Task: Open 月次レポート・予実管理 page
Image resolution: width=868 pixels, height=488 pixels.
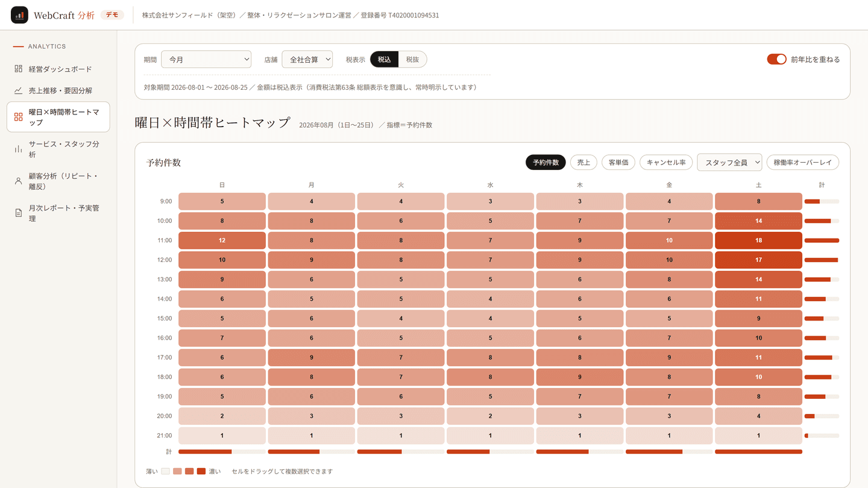Action: point(58,213)
